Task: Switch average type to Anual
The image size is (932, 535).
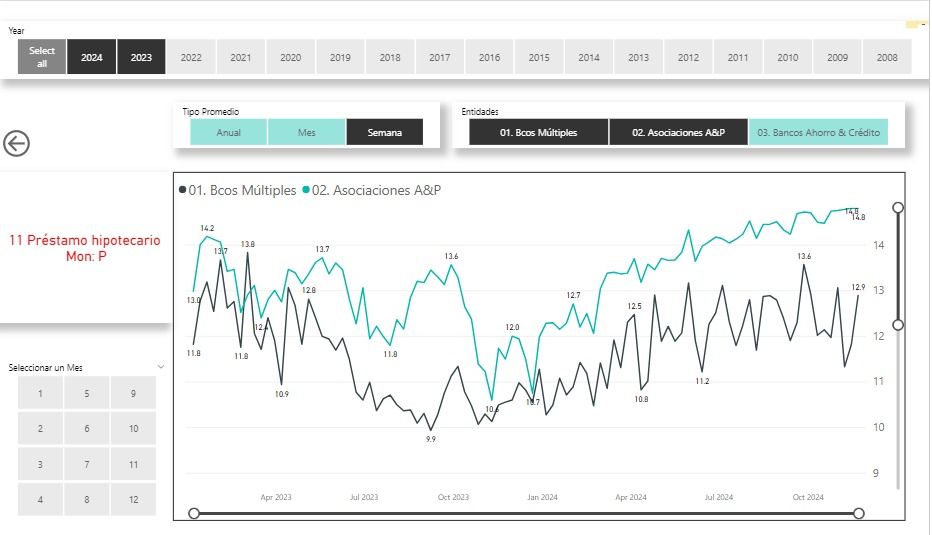Action: [x=228, y=132]
